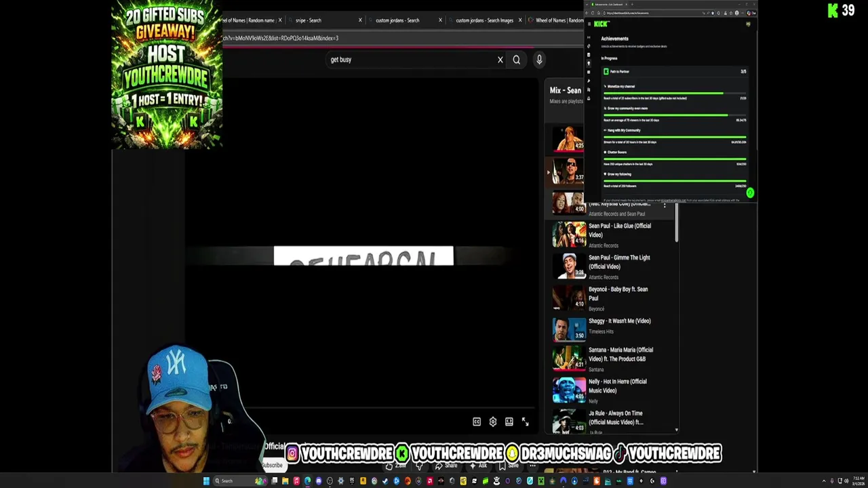868x488 pixels.
Task: Click green help chat bubble in Kick
Action: point(750,193)
